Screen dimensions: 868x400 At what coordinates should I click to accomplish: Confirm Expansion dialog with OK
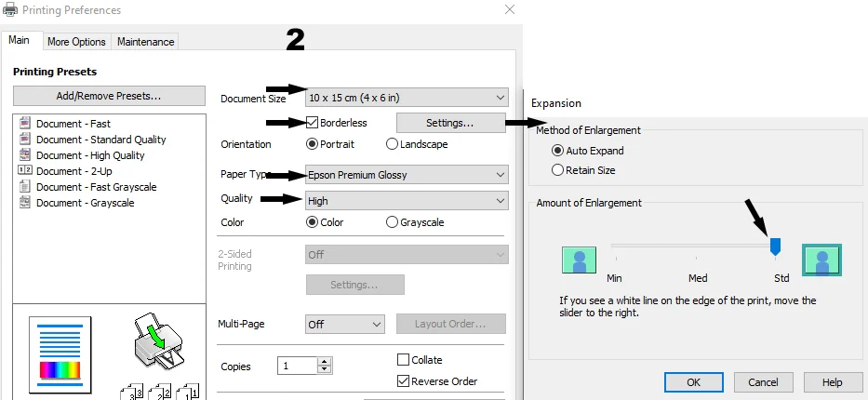click(x=694, y=382)
